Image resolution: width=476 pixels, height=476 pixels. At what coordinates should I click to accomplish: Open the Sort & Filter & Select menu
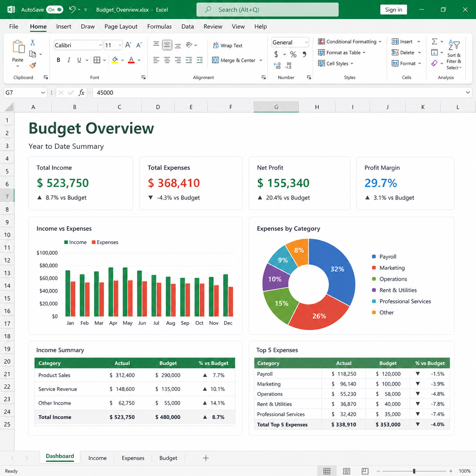point(454,55)
